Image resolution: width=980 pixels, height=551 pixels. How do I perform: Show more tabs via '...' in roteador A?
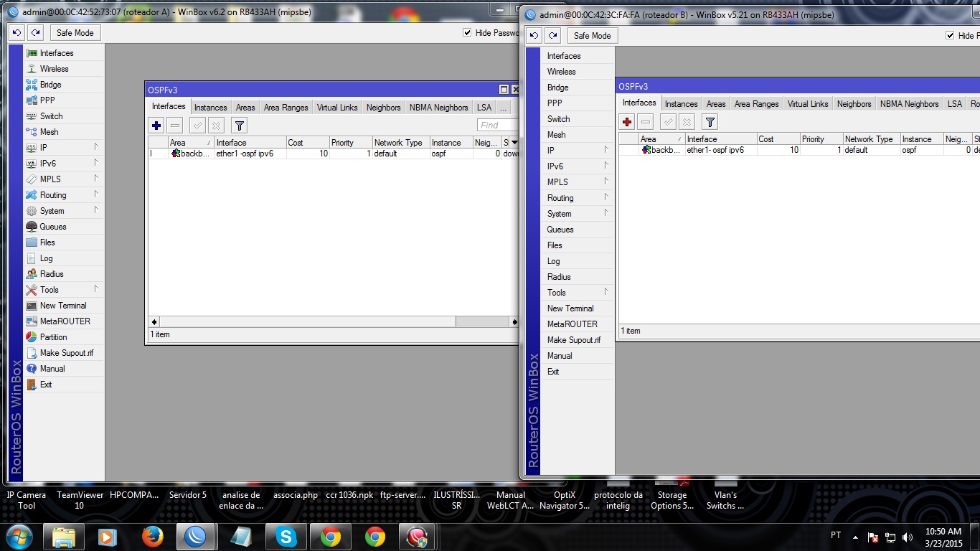click(x=504, y=108)
